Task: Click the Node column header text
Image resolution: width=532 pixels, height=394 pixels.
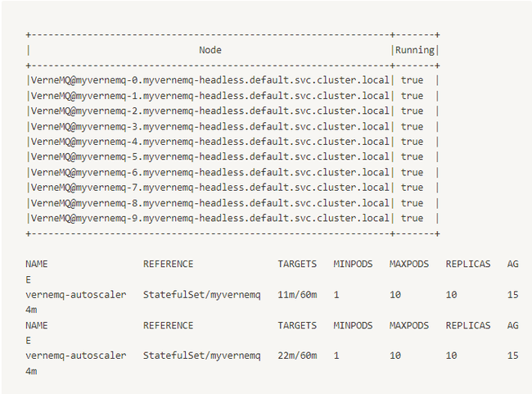Action: pyautogui.click(x=210, y=50)
